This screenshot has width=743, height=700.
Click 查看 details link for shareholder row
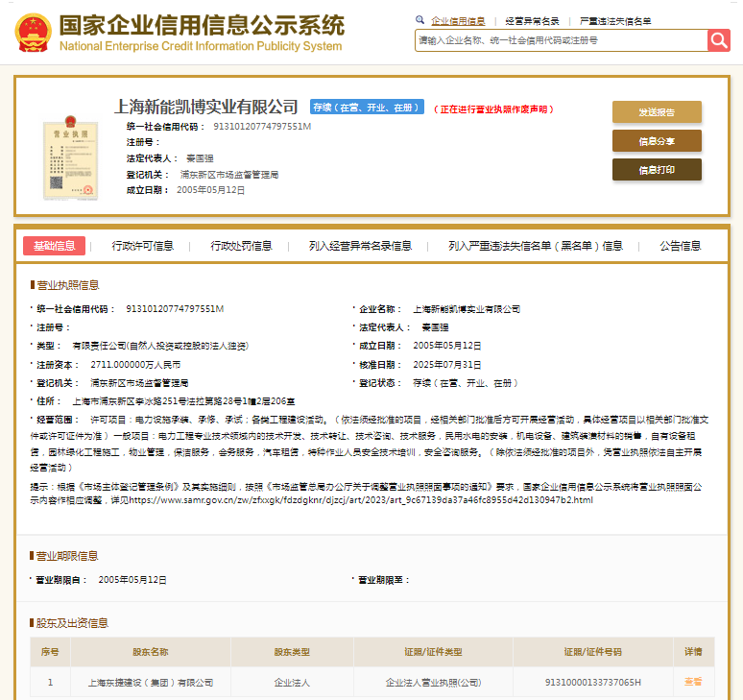pos(692,682)
